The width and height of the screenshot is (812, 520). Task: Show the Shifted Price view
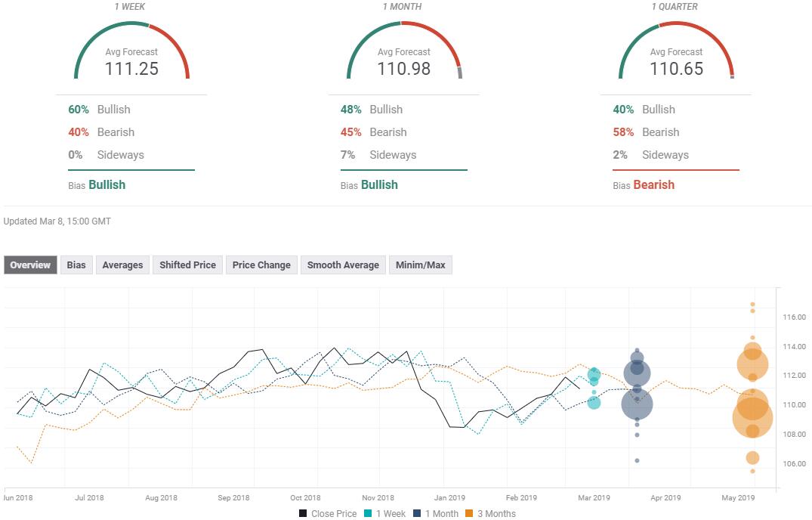tap(187, 265)
